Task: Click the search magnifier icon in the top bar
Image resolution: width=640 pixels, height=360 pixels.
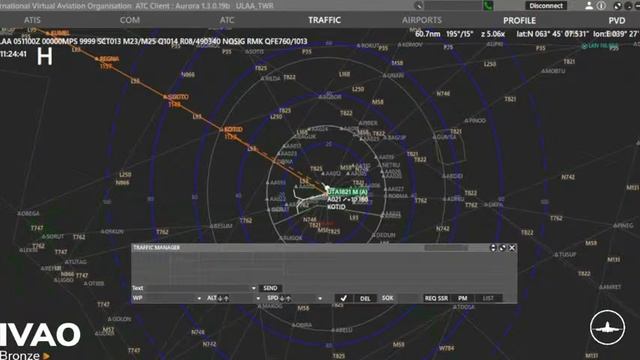Action: coord(418,6)
